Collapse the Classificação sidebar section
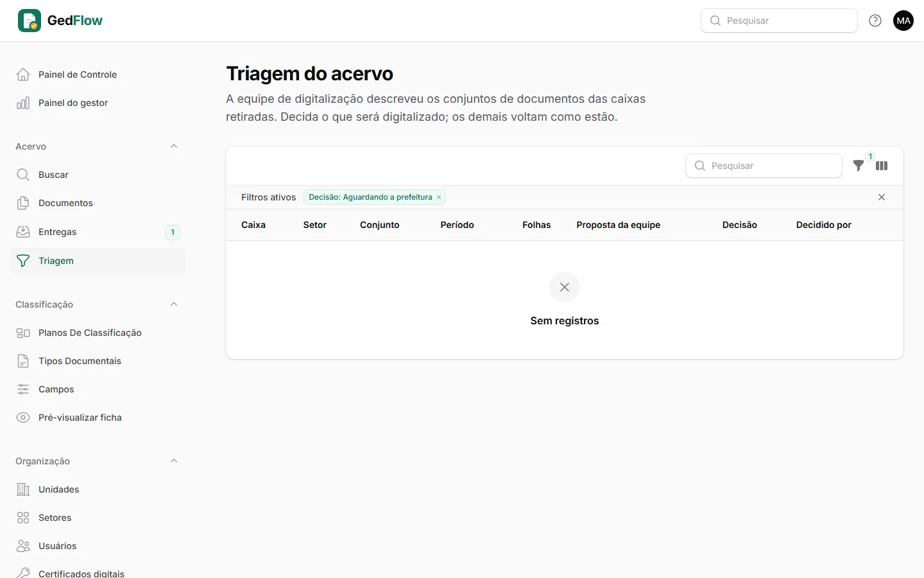Screen dimensions: 924x578 (x=174, y=304)
